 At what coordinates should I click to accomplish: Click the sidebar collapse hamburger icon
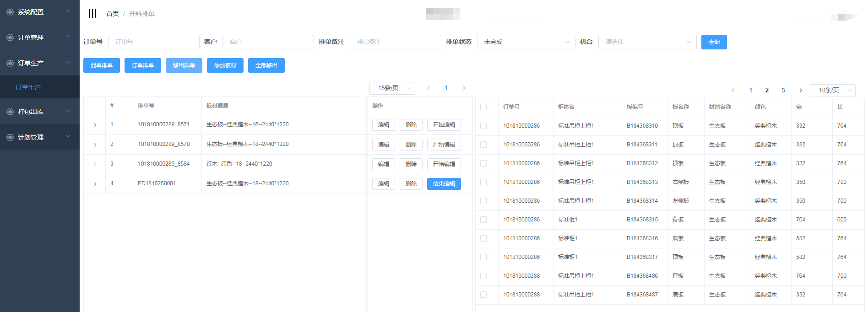pyautogui.click(x=92, y=13)
